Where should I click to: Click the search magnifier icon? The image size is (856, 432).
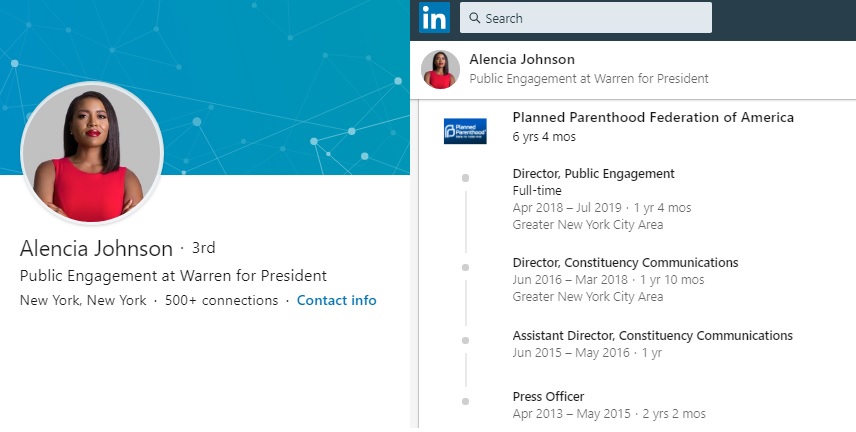475,18
